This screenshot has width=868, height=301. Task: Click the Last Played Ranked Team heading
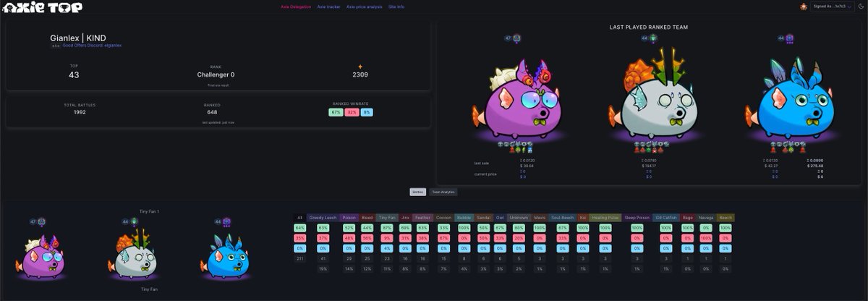[649, 27]
